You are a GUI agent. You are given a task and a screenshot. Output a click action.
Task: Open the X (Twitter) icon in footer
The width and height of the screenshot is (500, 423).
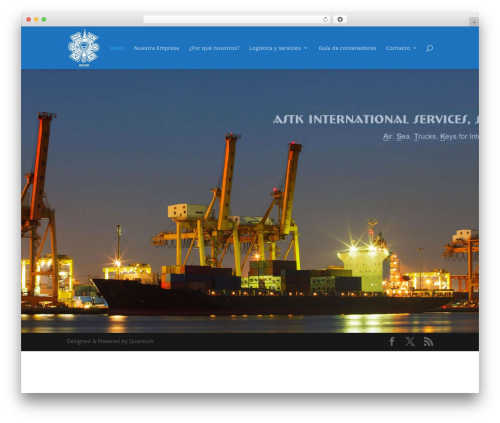pyautogui.click(x=410, y=341)
